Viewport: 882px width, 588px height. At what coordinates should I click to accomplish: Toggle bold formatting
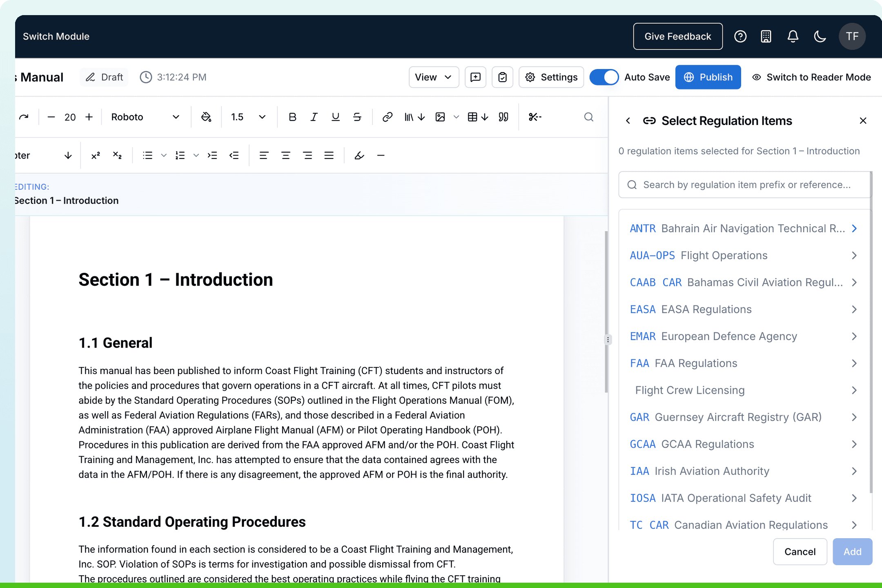coord(292,117)
